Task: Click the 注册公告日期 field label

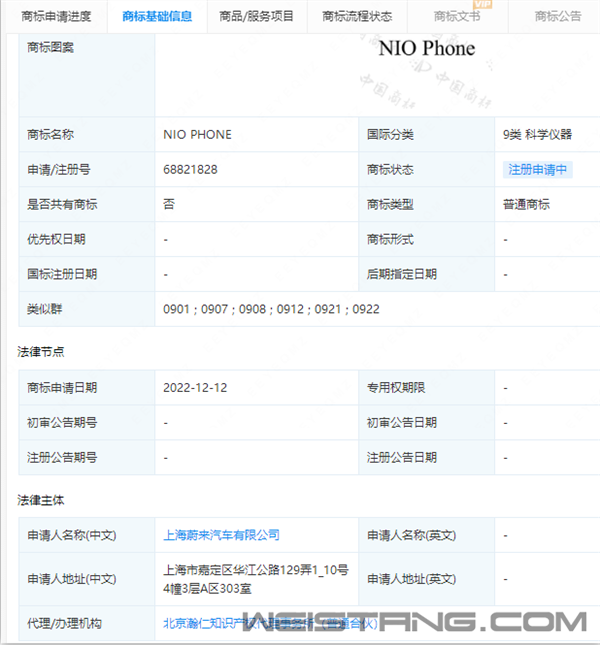Action: click(402, 457)
